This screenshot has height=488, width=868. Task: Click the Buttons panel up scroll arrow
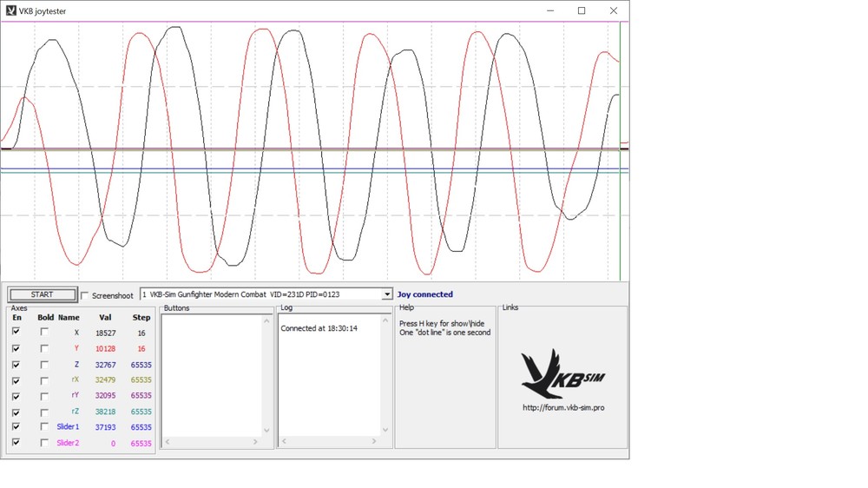pyautogui.click(x=266, y=320)
